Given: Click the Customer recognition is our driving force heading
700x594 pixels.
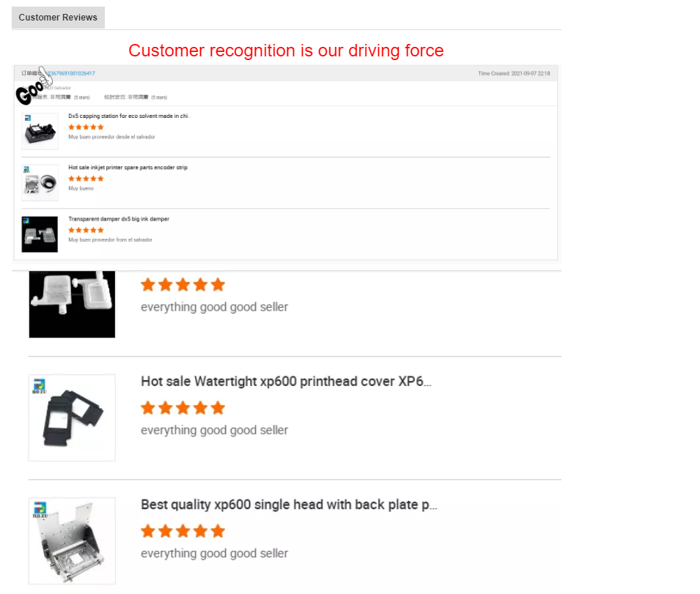Looking at the screenshot, I should [x=286, y=51].
